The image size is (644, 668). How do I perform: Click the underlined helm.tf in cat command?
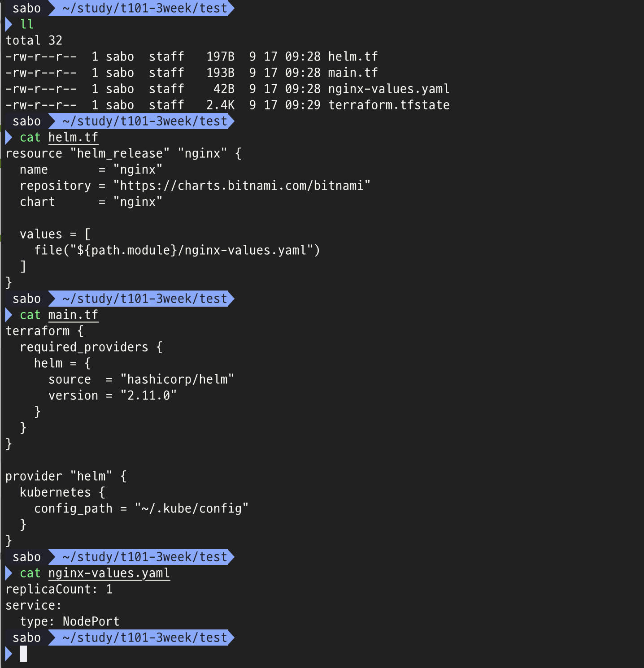tap(73, 137)
